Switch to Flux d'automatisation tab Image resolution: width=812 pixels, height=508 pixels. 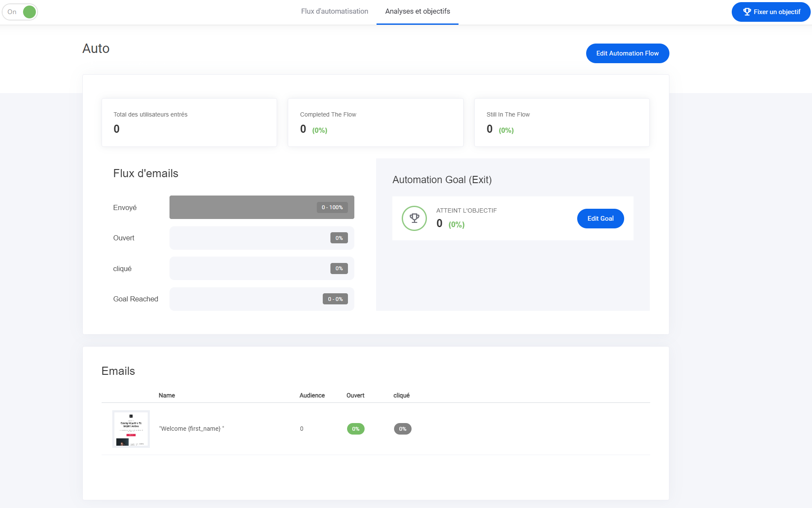pyautogui.click(x=334, y=12)
